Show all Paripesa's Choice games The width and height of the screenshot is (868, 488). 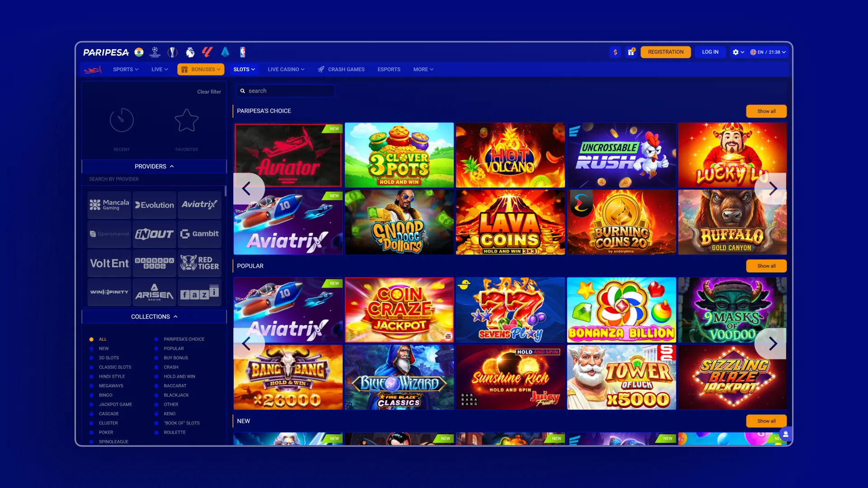(766, 111)
